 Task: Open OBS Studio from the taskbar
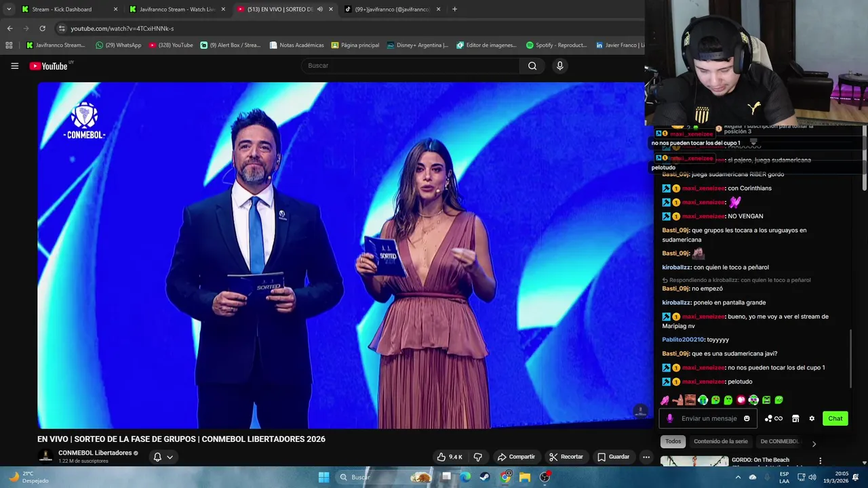tap(545, 477)
